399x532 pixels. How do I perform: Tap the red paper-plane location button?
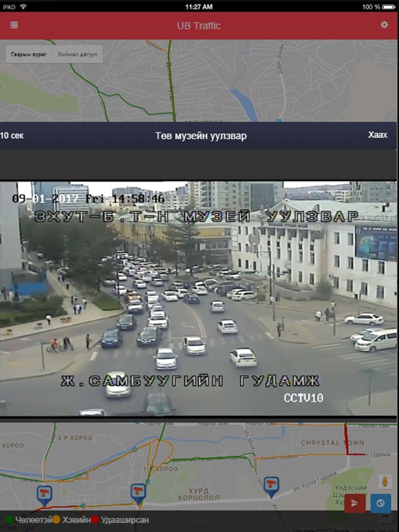coord(355,503)
